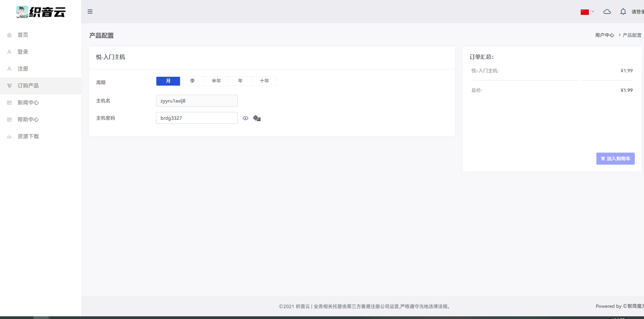This screenshot has width=644, height=319.
Task: Open 资源下载 in sidebar
Action: (x=28, y=136)
